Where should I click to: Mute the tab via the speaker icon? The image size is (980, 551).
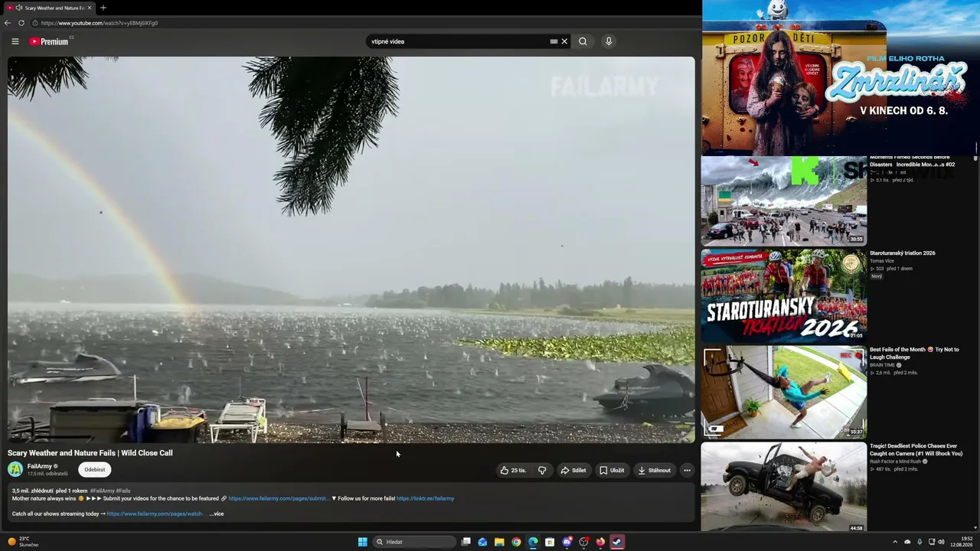[18, 8]
